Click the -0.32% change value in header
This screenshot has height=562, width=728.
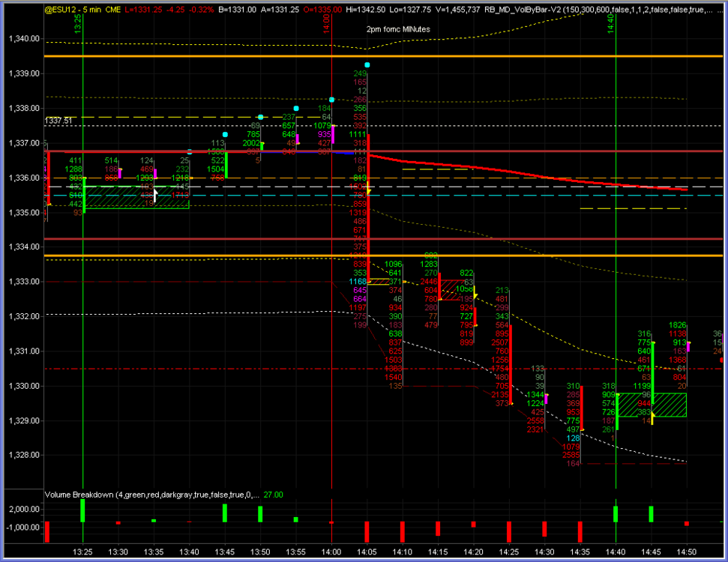[x=202, y=10]
